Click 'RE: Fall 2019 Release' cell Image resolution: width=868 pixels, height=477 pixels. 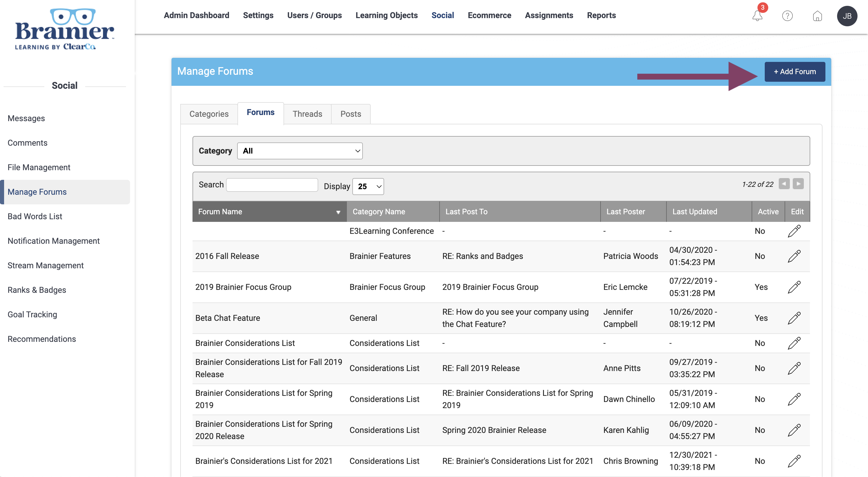[481, 368]
